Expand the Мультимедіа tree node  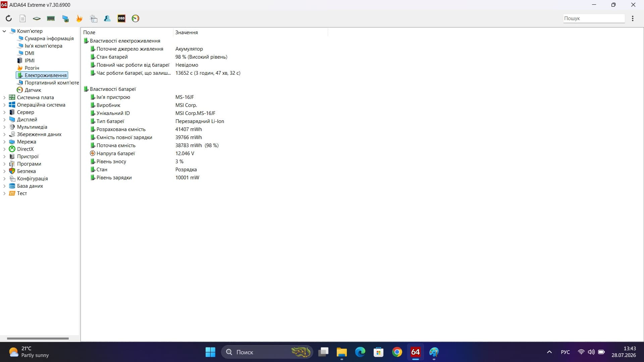click(4, 127)
